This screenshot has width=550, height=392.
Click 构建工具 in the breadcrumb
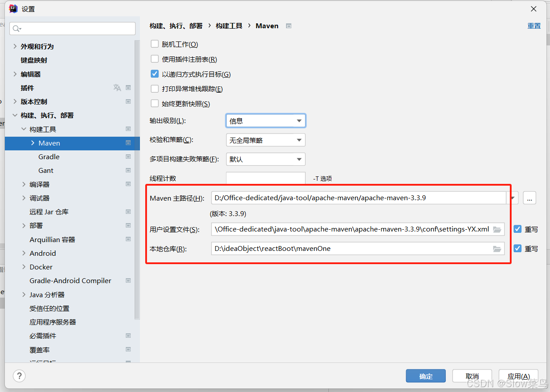229,26
